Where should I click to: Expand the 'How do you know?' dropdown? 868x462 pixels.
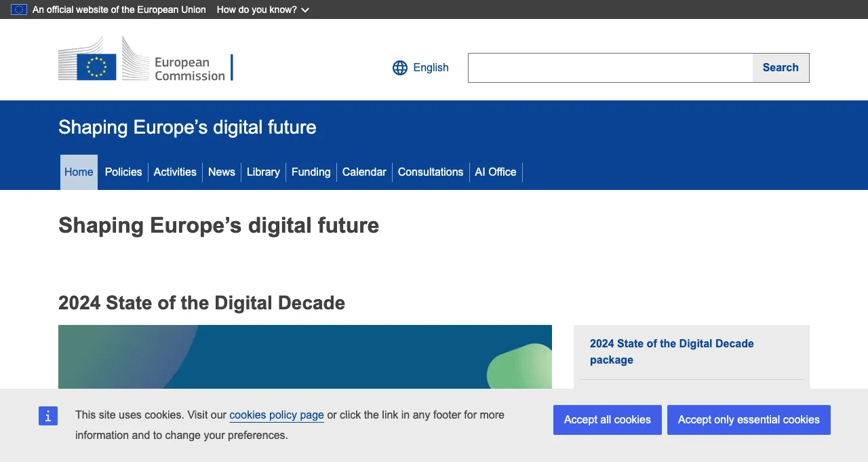(263, 9)
